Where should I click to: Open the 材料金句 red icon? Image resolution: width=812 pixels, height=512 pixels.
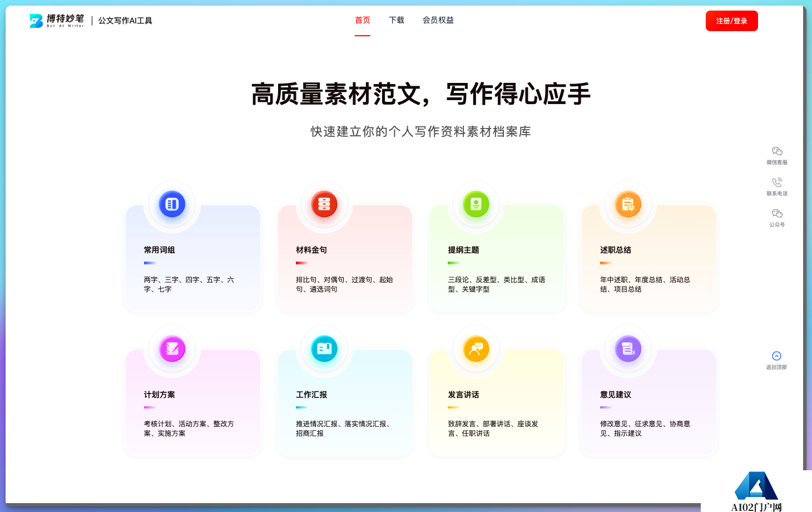click(324, 204)
